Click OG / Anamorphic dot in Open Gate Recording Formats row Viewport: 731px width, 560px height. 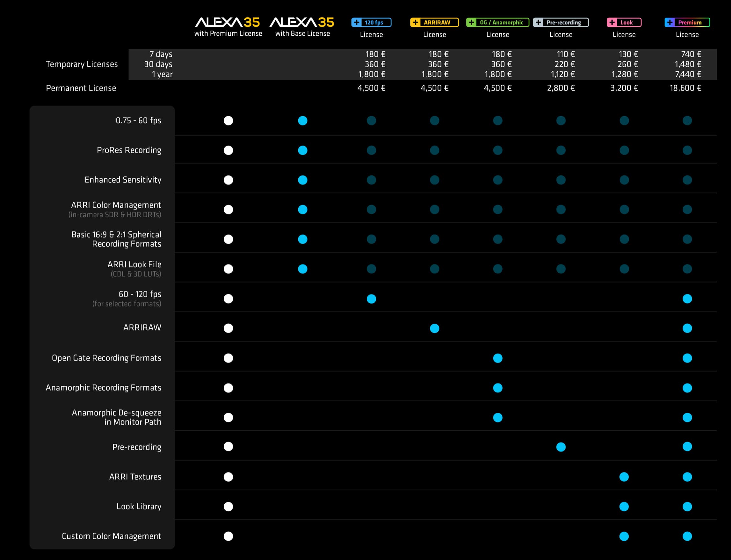tap(498, 358)
